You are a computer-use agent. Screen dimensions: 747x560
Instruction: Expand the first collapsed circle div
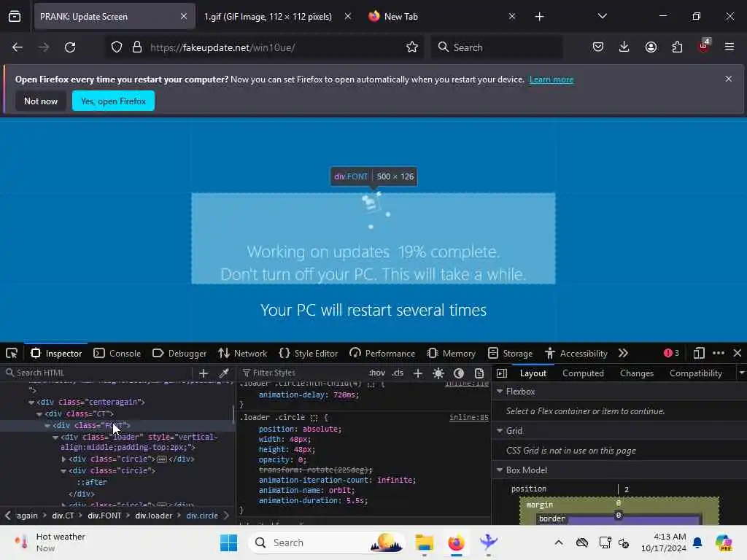[x=64, y=459]
